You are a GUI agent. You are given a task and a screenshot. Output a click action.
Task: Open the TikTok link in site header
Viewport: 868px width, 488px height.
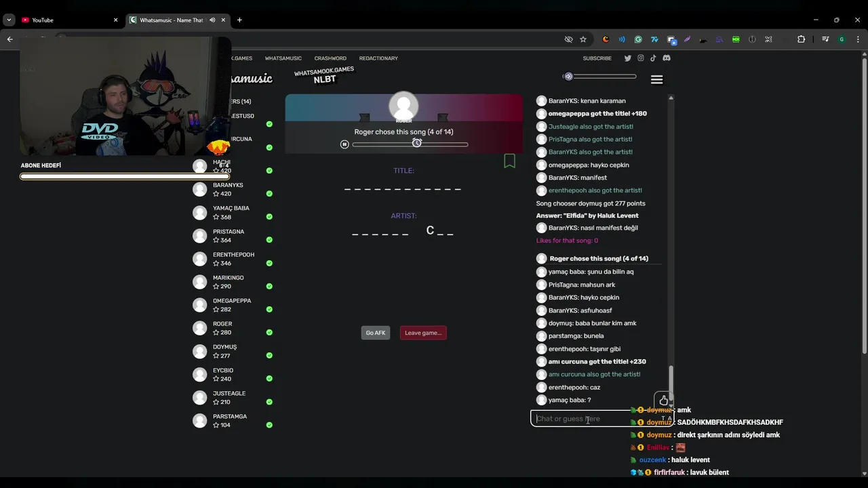click(653, 58)
